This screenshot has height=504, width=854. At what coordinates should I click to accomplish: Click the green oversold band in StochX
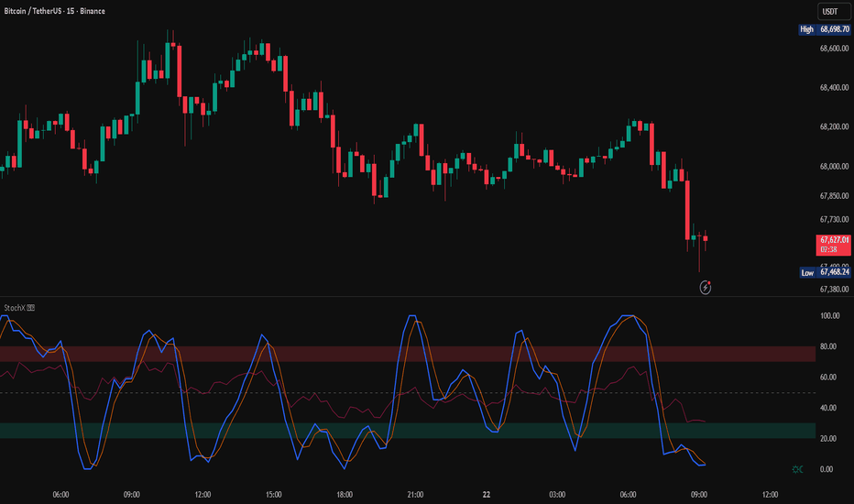(x=408, y=431)
